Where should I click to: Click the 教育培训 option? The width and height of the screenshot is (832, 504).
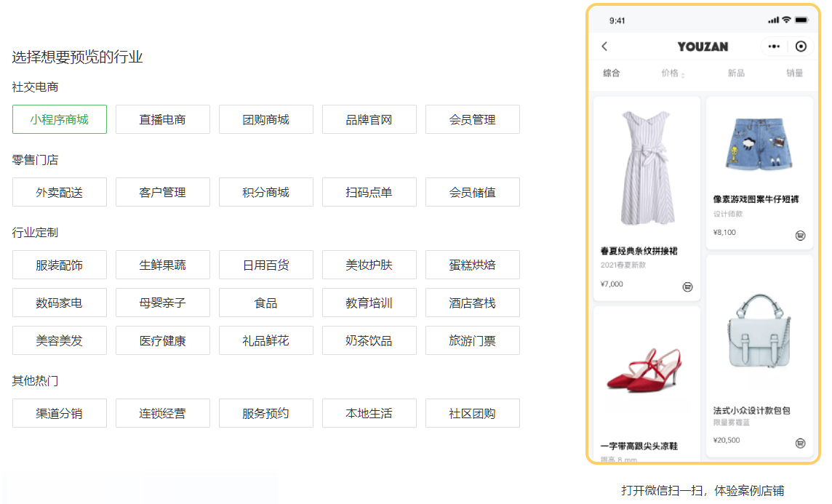pos(369,303)
